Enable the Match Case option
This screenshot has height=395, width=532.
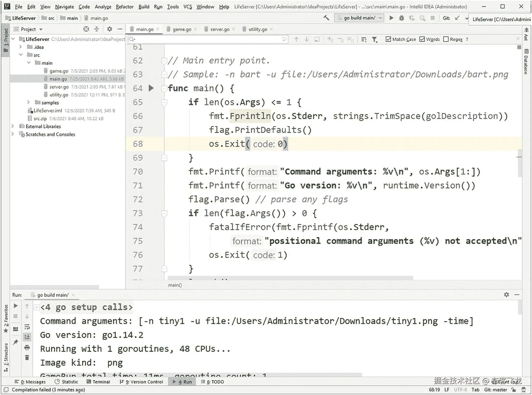(x=389, y=39)
